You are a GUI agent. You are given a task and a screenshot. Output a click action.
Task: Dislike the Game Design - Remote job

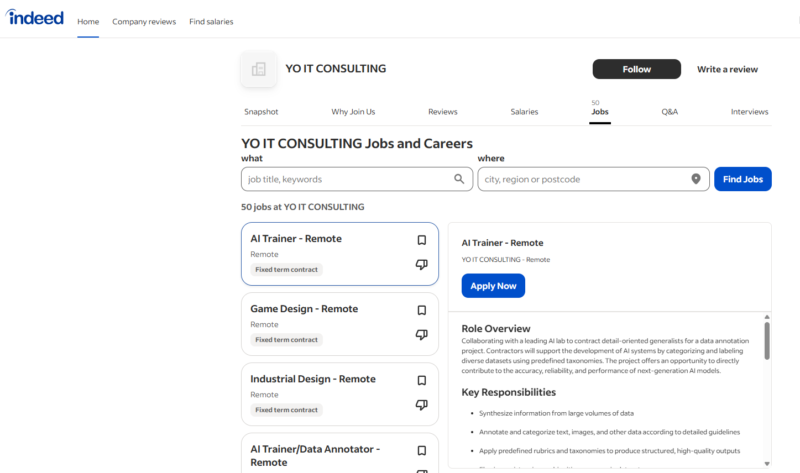click(x=422, y=335)
